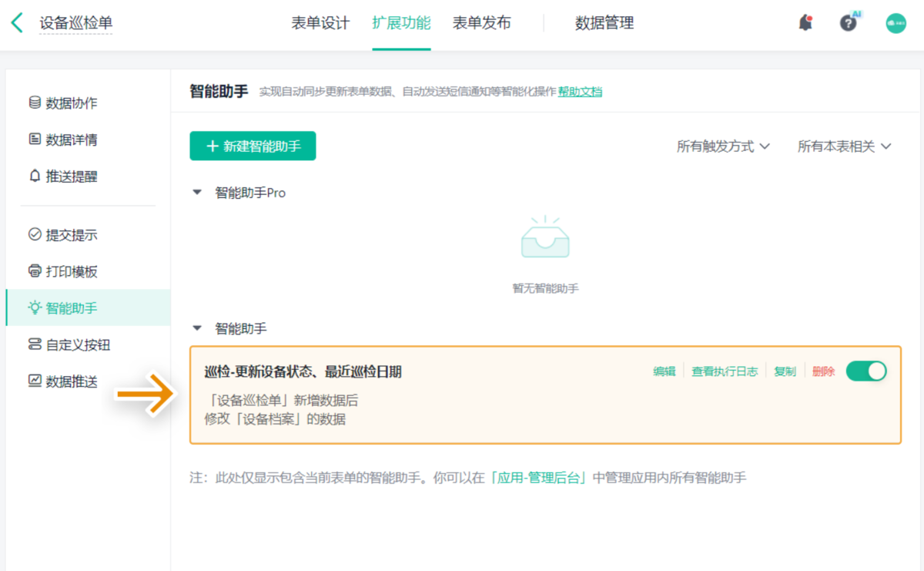
Task: Open the 应用-管理后台 link
Action: 539,478
